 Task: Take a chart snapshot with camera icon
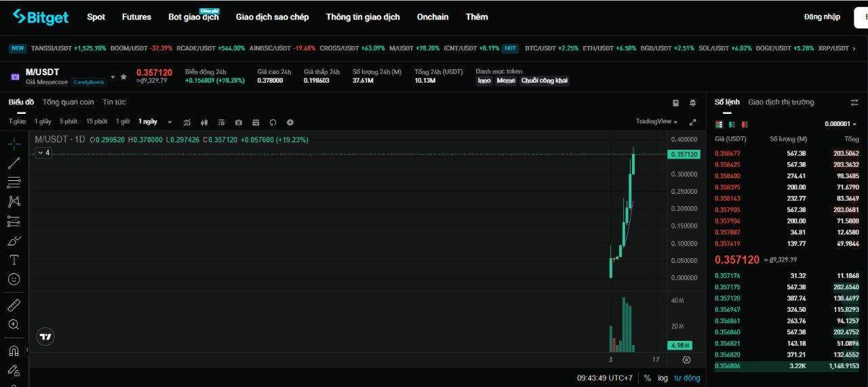click(239, 122)
